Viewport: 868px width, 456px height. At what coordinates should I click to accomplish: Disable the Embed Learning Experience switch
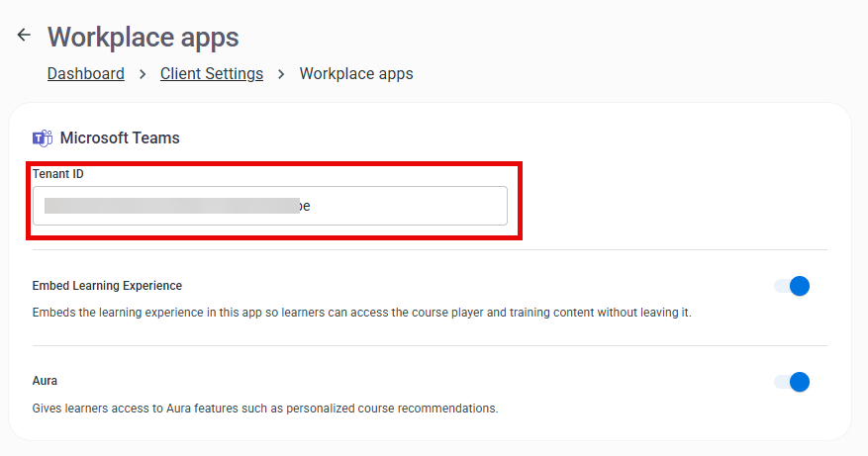(x=792, y=286)
